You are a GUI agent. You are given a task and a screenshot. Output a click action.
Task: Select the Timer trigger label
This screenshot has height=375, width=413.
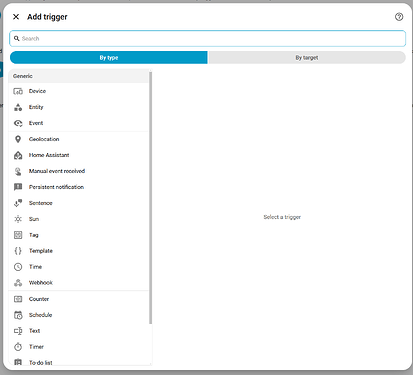tap(36, 347)
